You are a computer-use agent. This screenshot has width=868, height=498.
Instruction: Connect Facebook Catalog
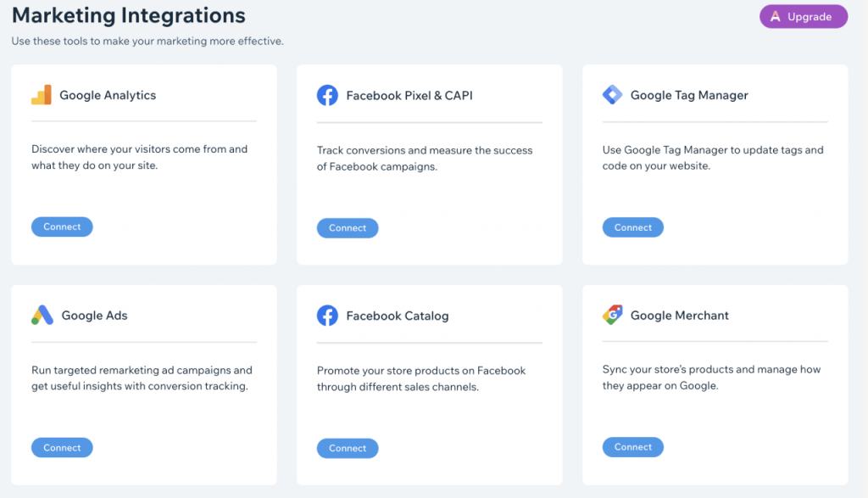point(348,448)
